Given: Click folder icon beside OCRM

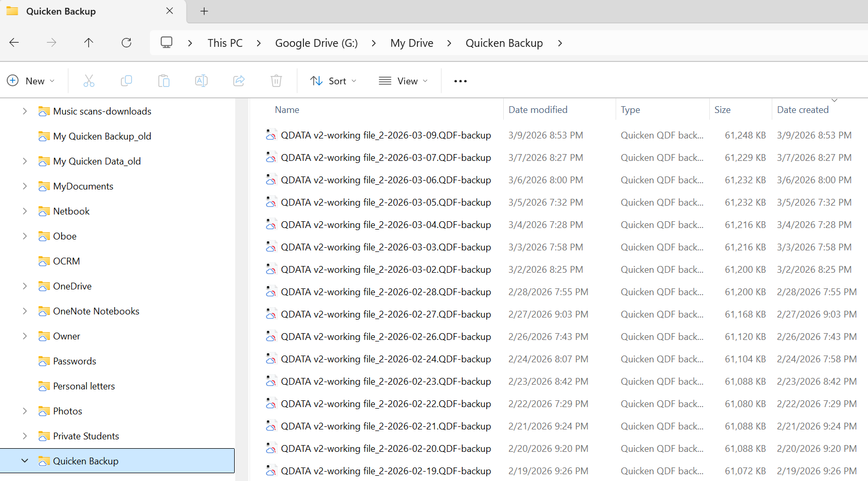Looking at the screenshot, I should (x=44, y=261).
